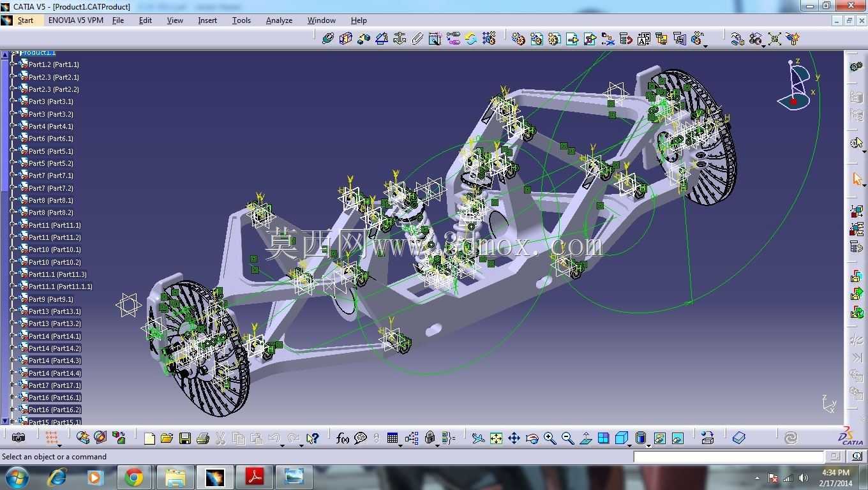Select Part3 (Part3.2) in the tree

click(51, 114)
